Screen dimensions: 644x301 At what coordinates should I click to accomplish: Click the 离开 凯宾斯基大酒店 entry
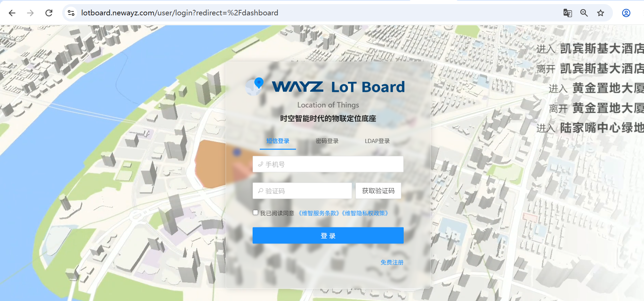point(590,69)
